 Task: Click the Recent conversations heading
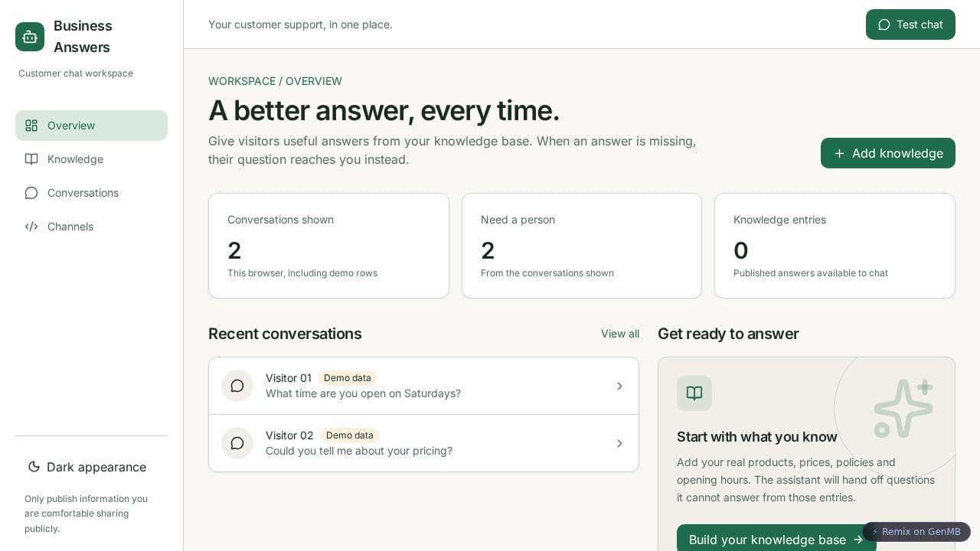285,334
